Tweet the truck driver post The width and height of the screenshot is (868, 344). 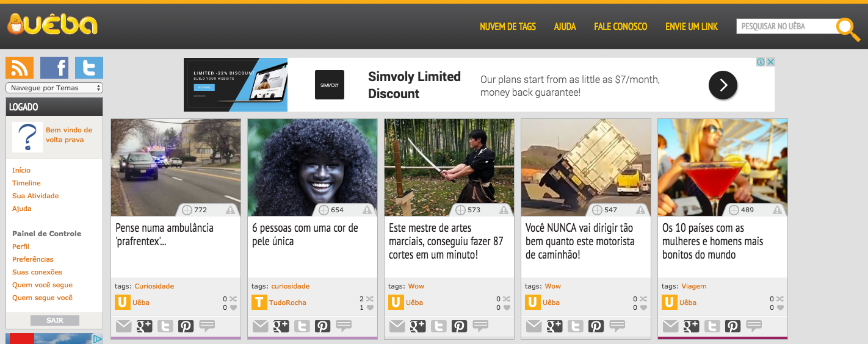575,326
